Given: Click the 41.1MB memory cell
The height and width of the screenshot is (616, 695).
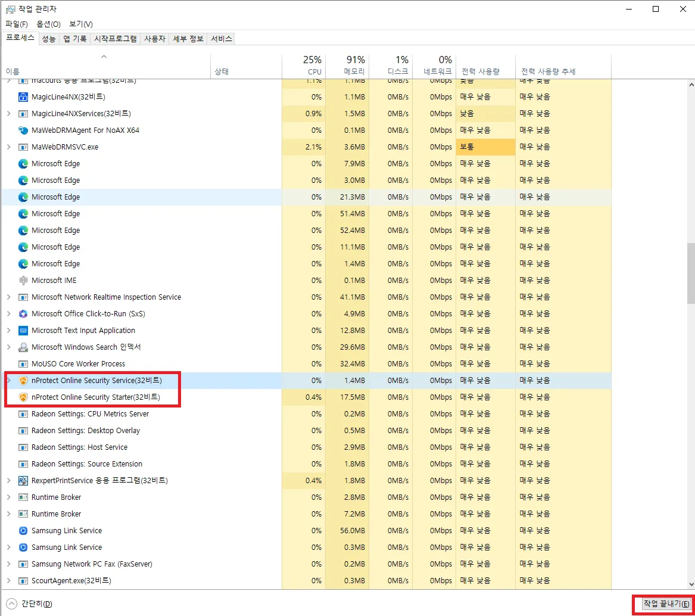Looking at the screenshot, I should coord(347,297).
